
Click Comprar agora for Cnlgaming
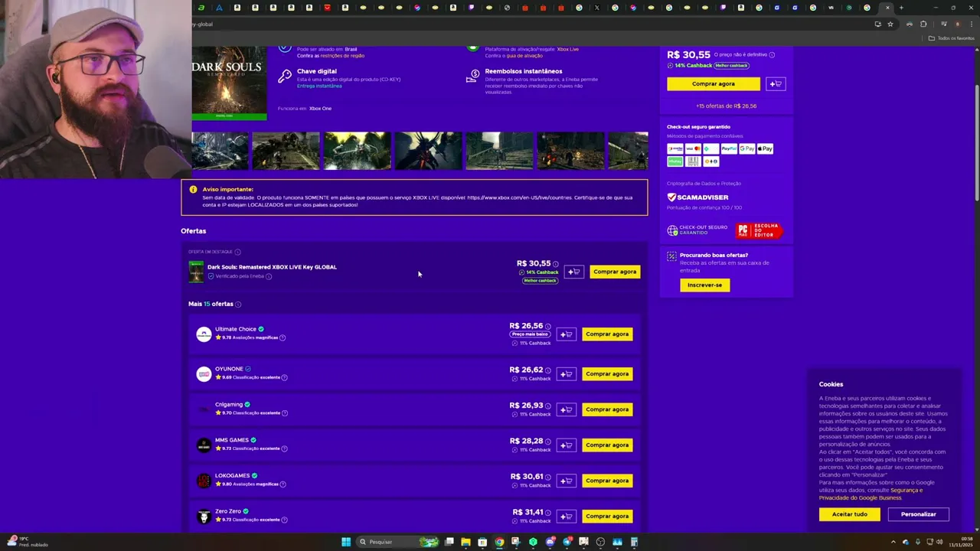(607, 409)
